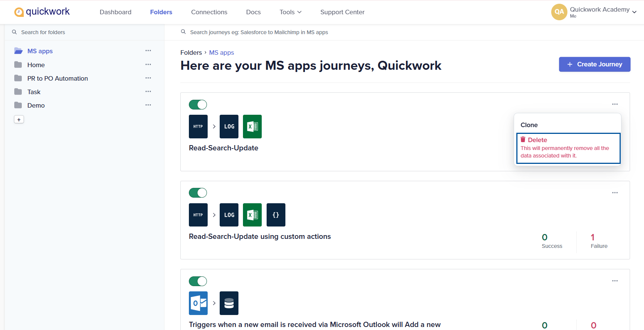Viewport: 644px width, 330px height.
Task: Toggle off the Read-Search-Update journey
Action: tap(198, 105)
